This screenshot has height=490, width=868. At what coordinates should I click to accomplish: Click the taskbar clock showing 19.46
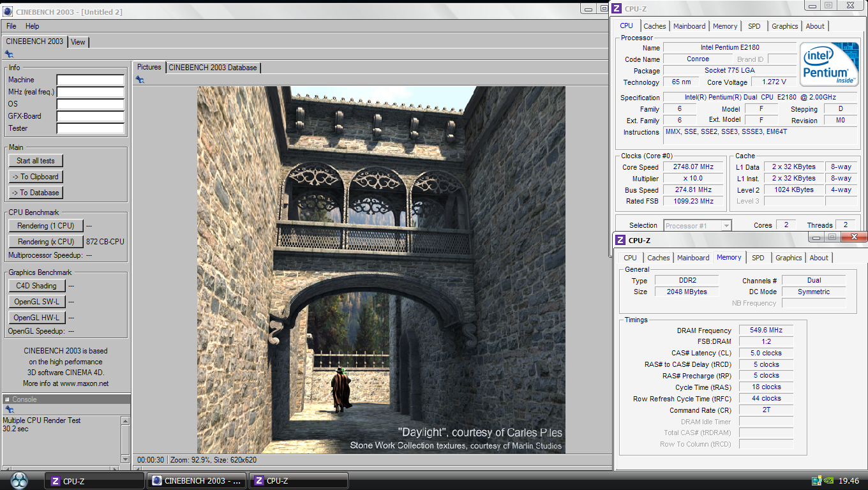(x=848, y=481)
